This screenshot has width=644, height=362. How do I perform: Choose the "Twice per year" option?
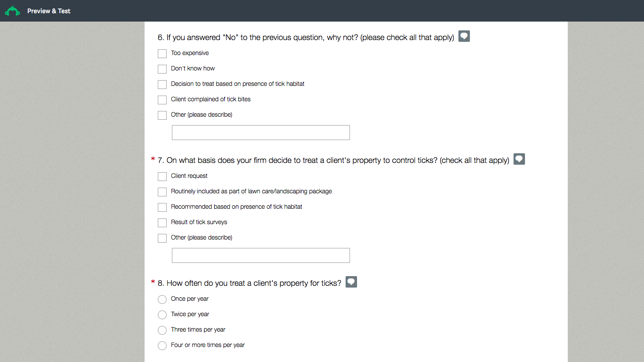click(162, 315)
